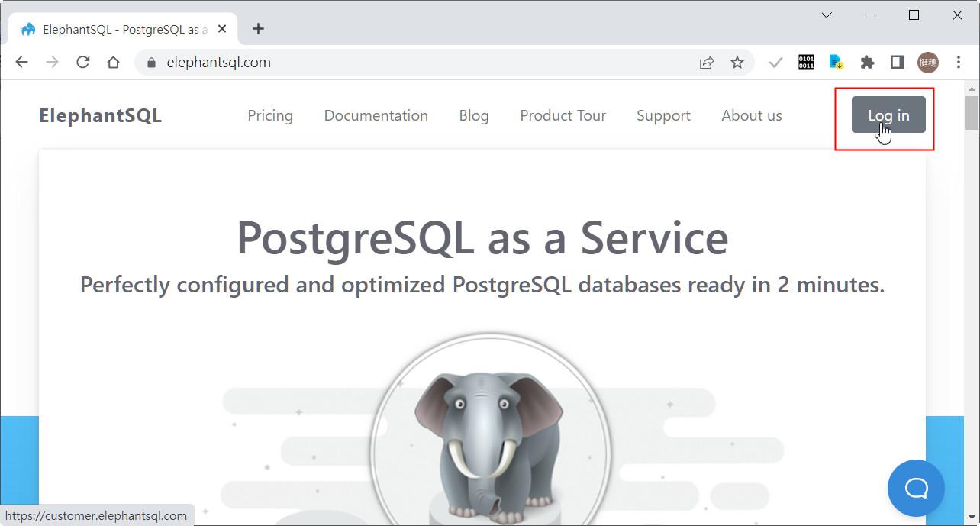The image size is (980, 526).
Task: Minimize the browser window
Action: pyautogui.click(x=871, y=15)
